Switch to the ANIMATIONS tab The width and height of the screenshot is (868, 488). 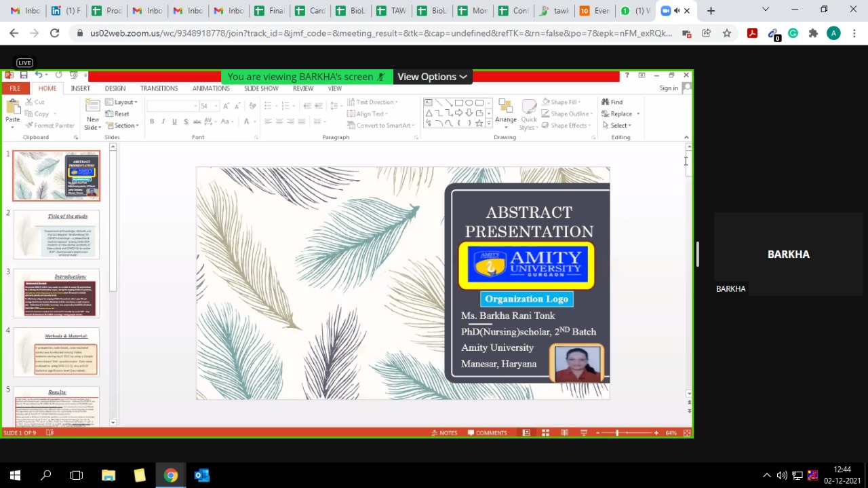point(211,88)
